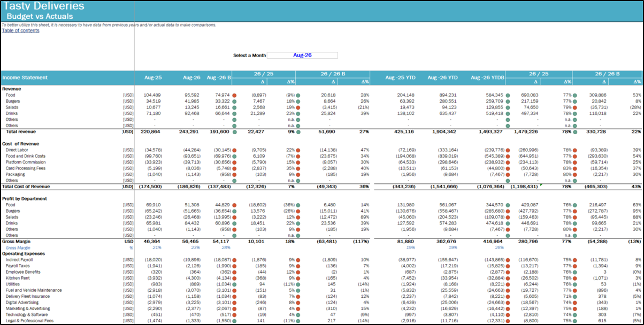
Task: Click green dot beside Food and Drink Costs 6,109
Action: click(235, 156)
